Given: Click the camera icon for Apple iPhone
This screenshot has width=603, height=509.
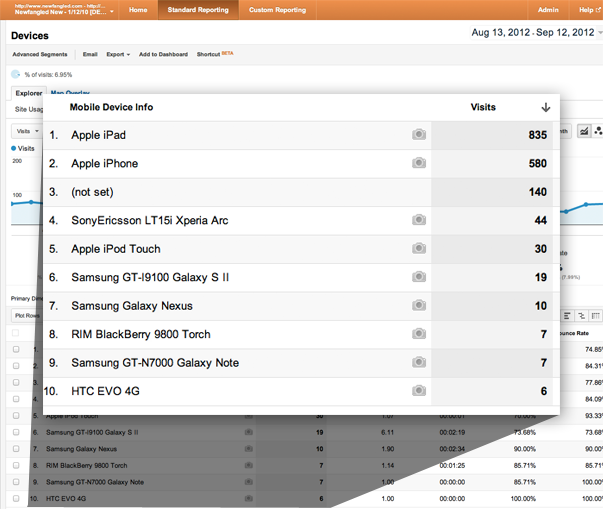Looking at the screenshot, I should tap(419, 163).
